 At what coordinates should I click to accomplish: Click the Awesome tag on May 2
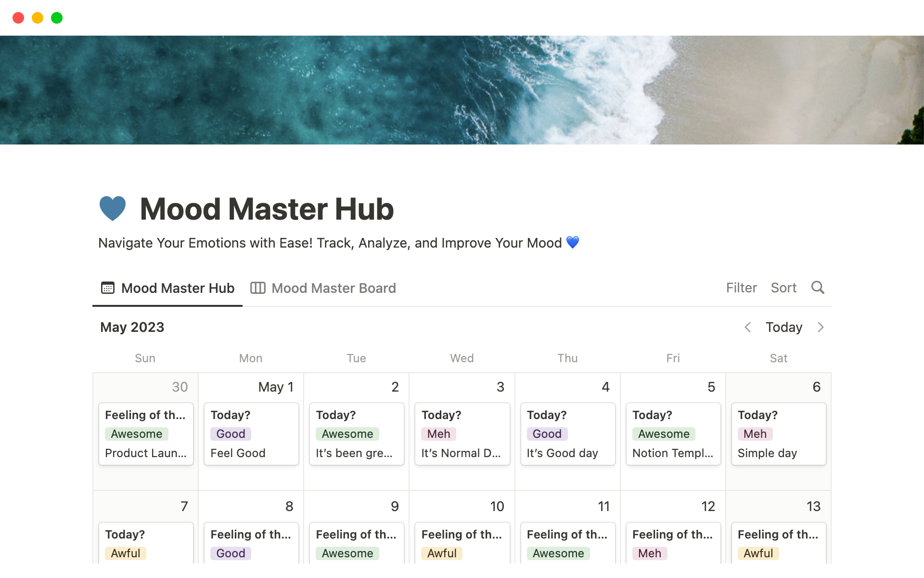point(347,434)
